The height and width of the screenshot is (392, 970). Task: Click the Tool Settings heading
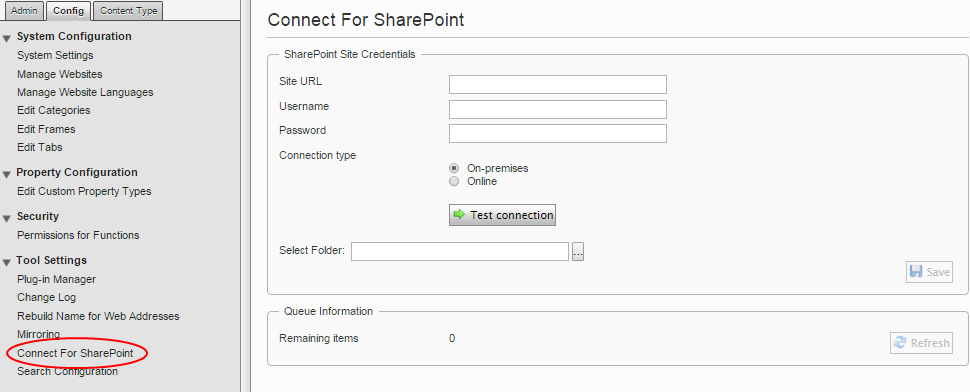click(x=51, y=260)
